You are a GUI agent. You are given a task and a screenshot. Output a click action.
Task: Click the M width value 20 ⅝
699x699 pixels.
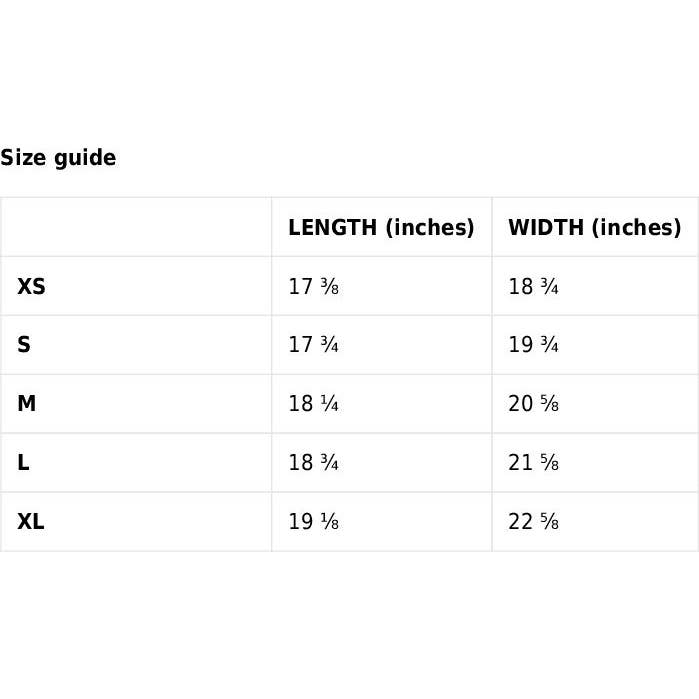pyautogui.click(x=533, y=404)
